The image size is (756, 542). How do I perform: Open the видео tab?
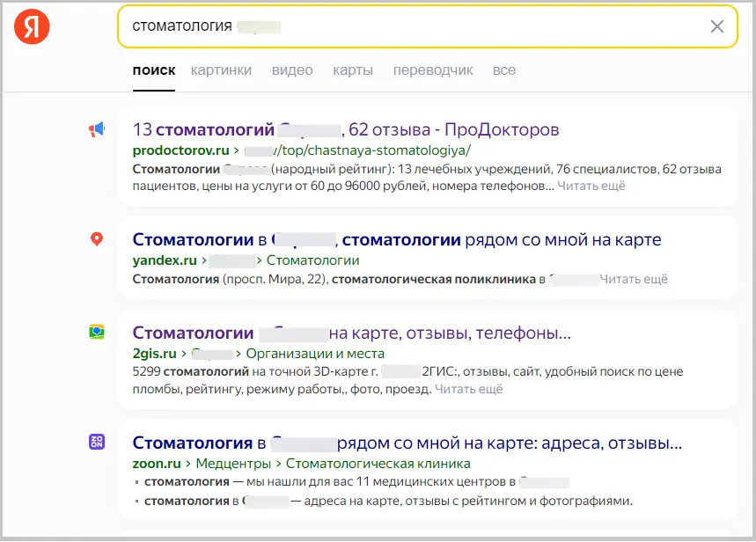point(291,70)
